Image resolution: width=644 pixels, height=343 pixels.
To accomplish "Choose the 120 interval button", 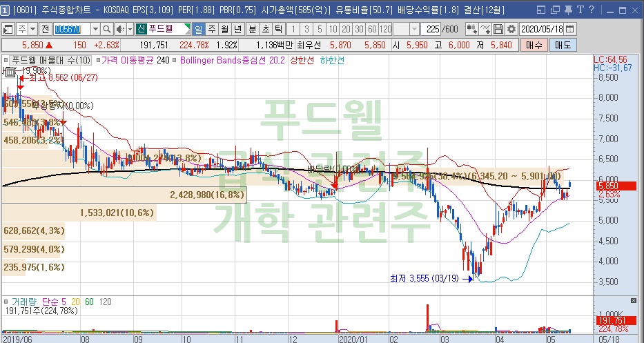I will pyautogui.click(x=386, y=29).
